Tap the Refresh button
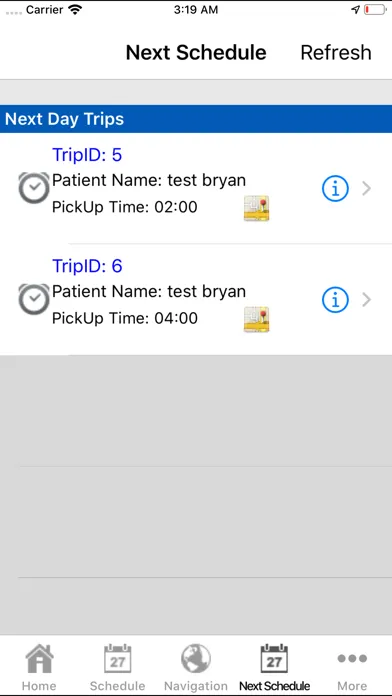The image size is (392, 696). tap(336, 52)
